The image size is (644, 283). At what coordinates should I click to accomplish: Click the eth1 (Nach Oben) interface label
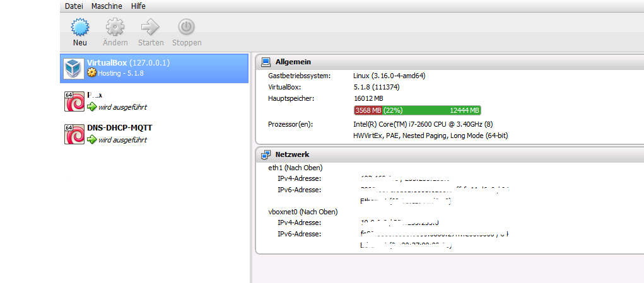click(x=295, y=168)
